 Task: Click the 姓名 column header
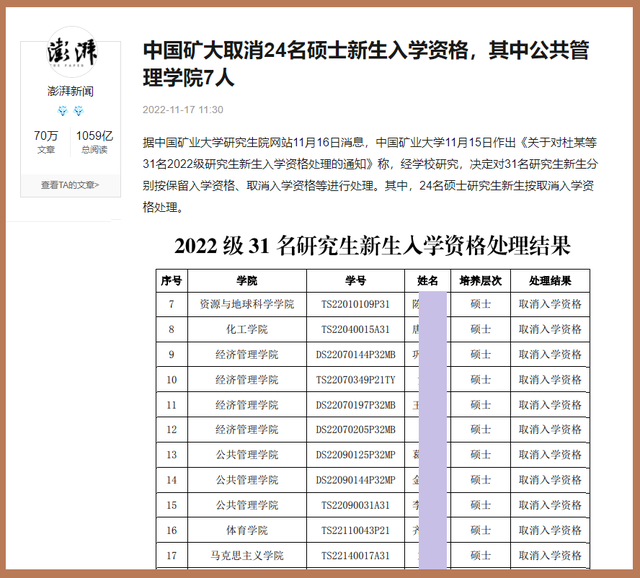(427, 281)
